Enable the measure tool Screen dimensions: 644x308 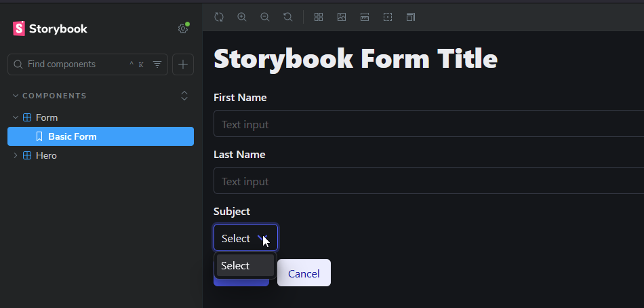coord(365,17)
